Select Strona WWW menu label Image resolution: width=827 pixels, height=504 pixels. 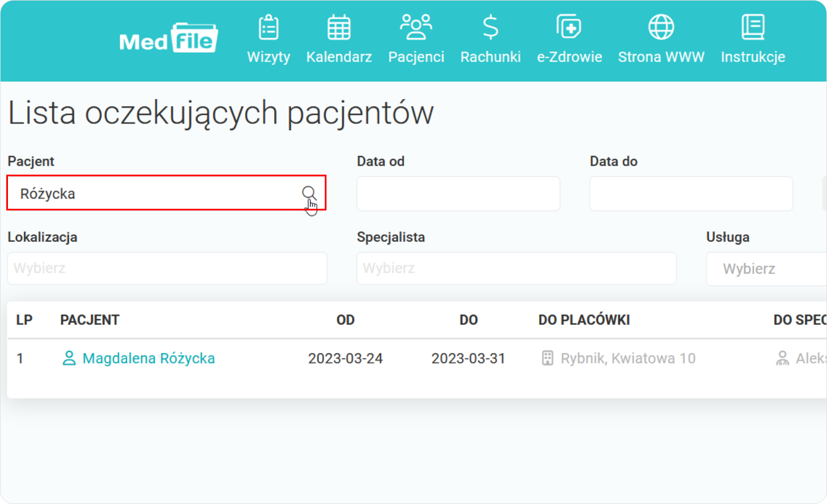pos(661,57)
